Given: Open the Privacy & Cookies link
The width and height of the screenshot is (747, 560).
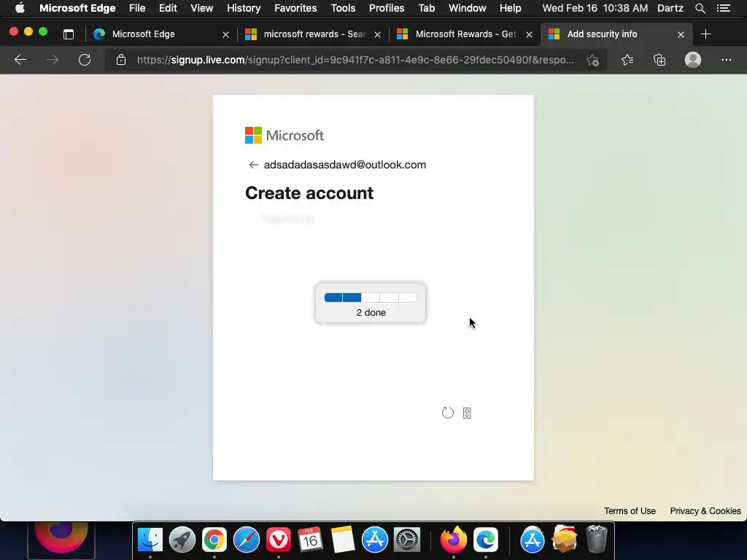Looking at the screenshot, I should click(x=705, y=511).
